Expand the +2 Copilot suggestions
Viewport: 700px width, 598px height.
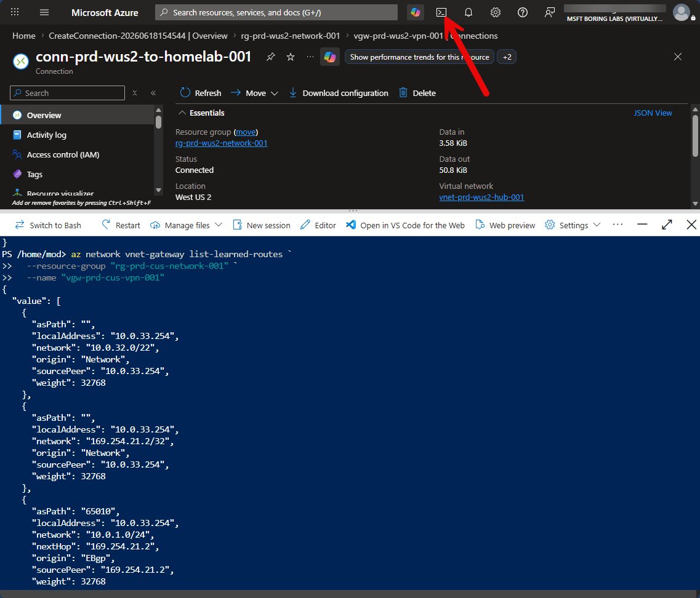[x=507, y=57]
